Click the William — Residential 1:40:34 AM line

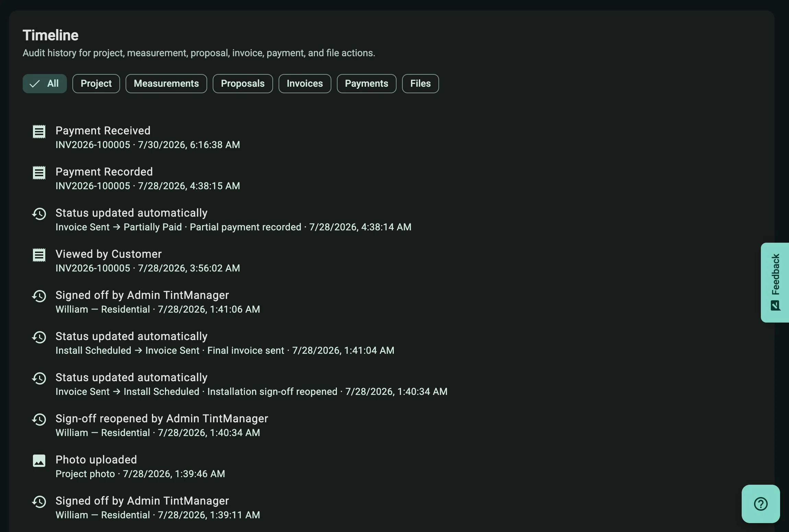click(158, 433)
